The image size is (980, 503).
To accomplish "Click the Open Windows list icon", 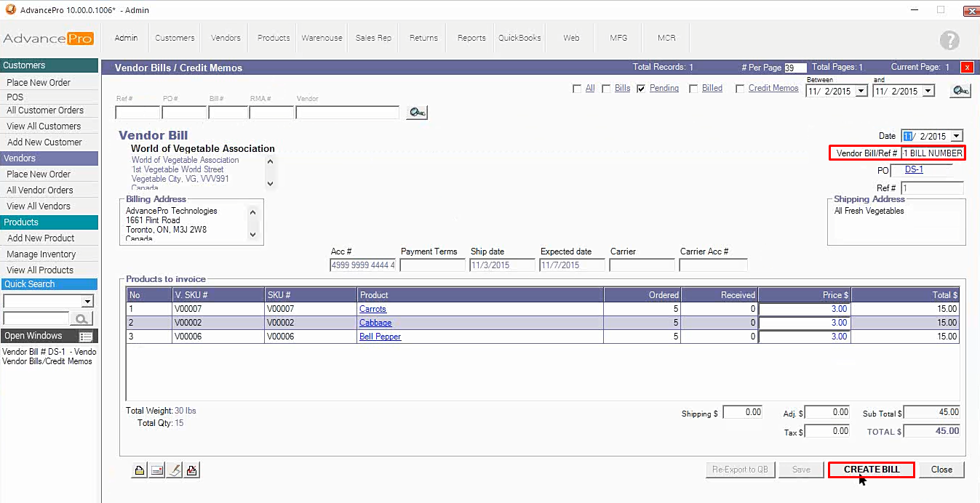I will pos(86,337).
